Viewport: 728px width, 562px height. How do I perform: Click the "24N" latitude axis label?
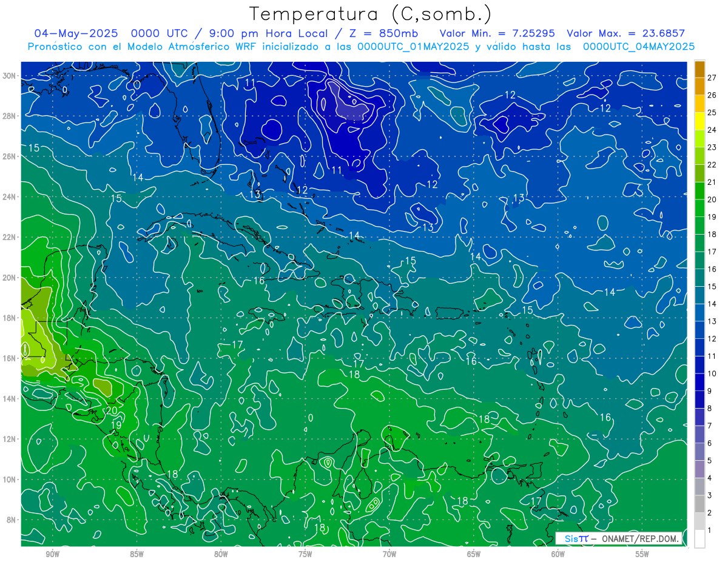(x=10, y=196)
